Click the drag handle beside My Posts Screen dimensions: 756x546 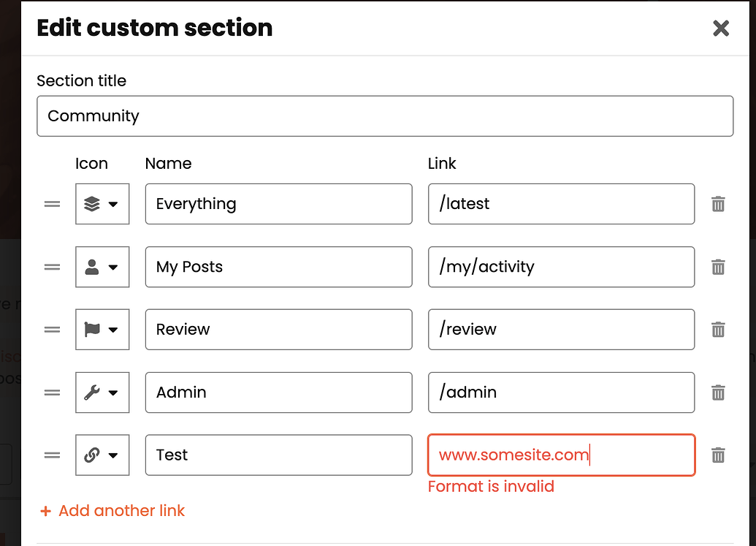click(52, 267)
